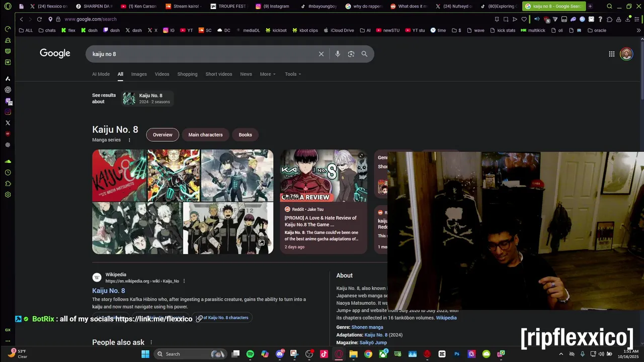Open Kaiju No. 8 2024 See results card

[147, 99]
